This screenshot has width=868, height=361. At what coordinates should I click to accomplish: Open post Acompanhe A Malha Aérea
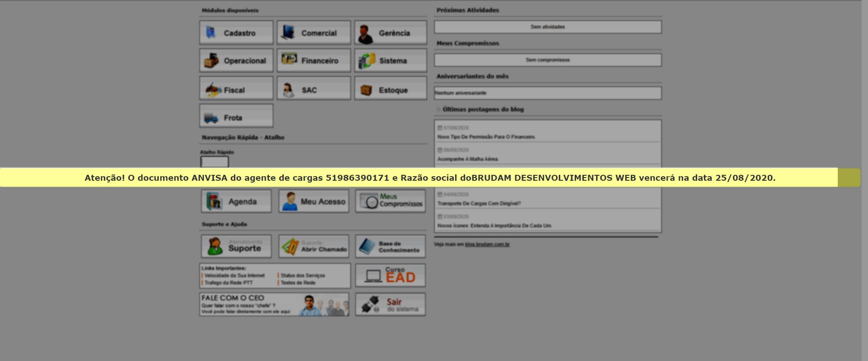(x=468, y=159)
